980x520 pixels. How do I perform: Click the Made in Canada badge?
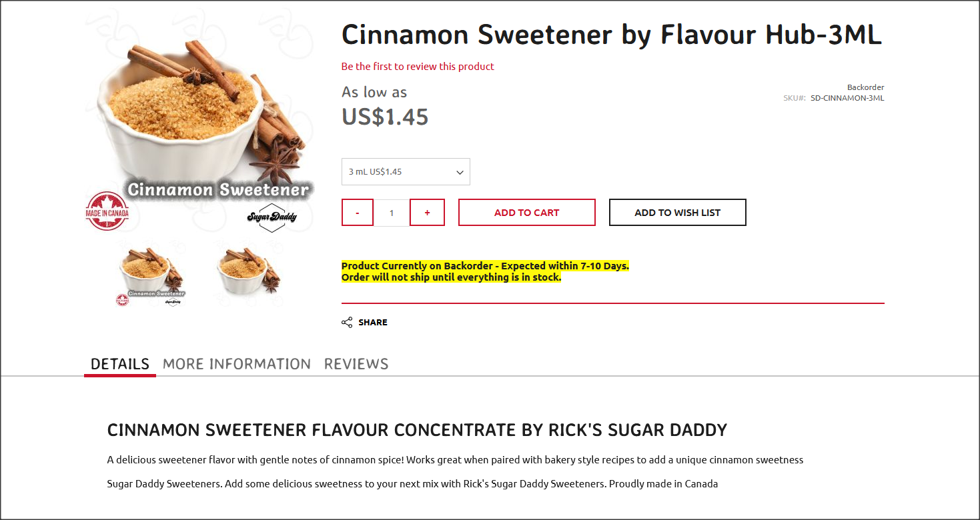click(107, 211)
